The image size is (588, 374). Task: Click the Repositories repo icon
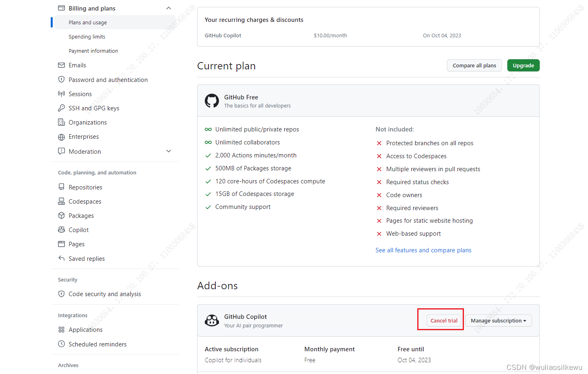(x=61, y=187)
